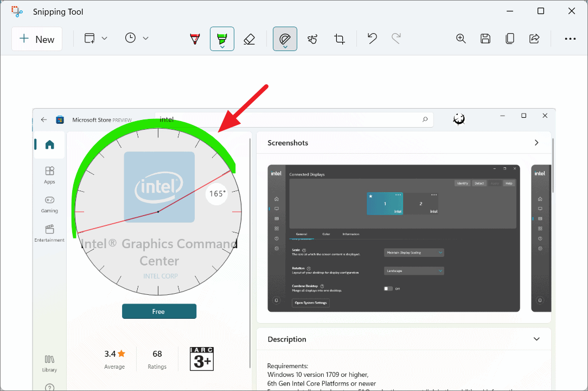
Task: Click the Free install button
Action: 159,311
